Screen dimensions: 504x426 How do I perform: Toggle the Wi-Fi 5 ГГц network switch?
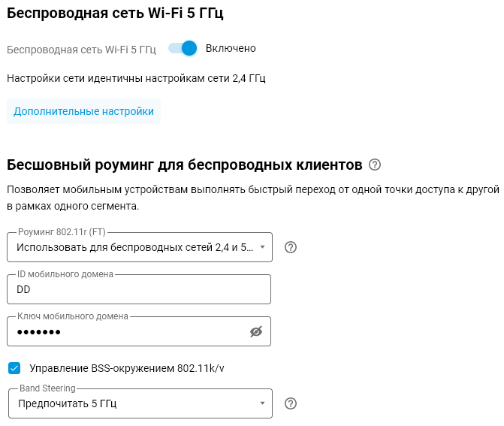[x=183, y=48]
